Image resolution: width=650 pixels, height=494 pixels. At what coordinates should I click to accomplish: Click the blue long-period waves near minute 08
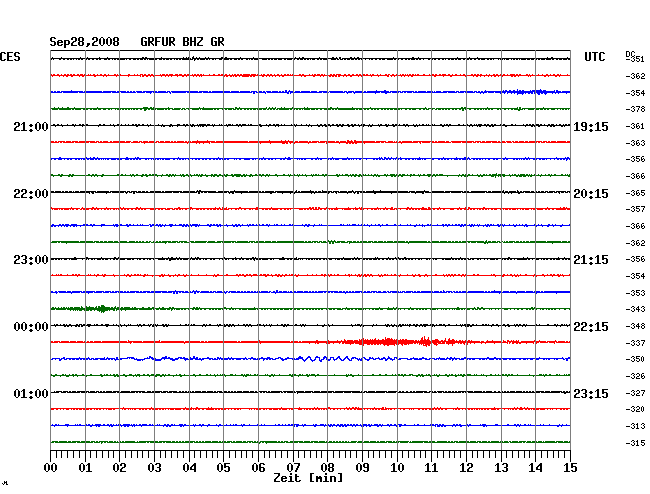(327, 358)
